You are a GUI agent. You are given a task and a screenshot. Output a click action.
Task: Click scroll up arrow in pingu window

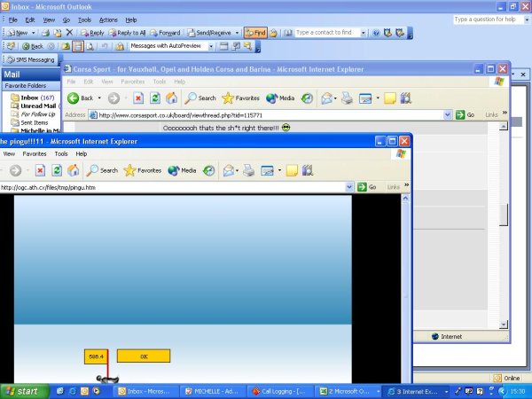405,199
